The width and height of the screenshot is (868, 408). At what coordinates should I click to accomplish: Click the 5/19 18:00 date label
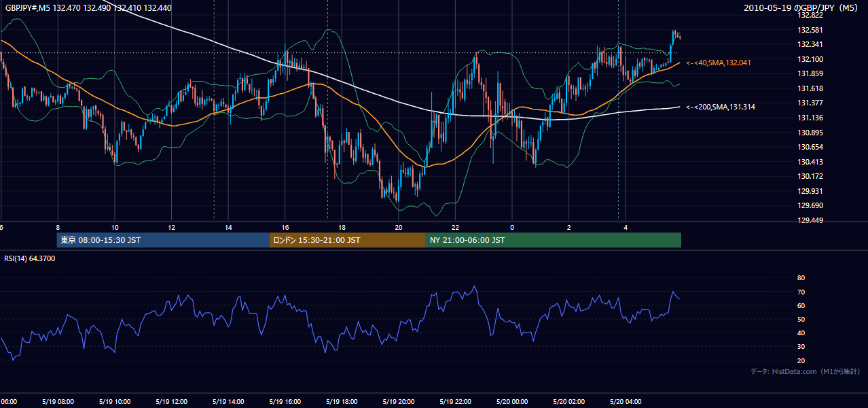click(341, 402)
